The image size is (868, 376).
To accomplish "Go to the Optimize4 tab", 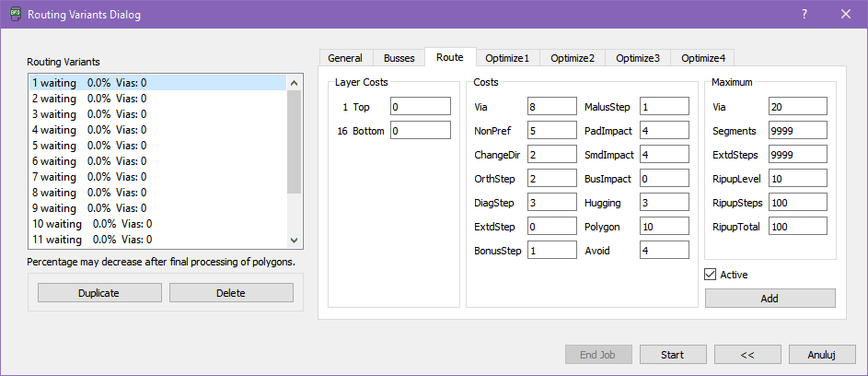I will (x=702, y=58).
